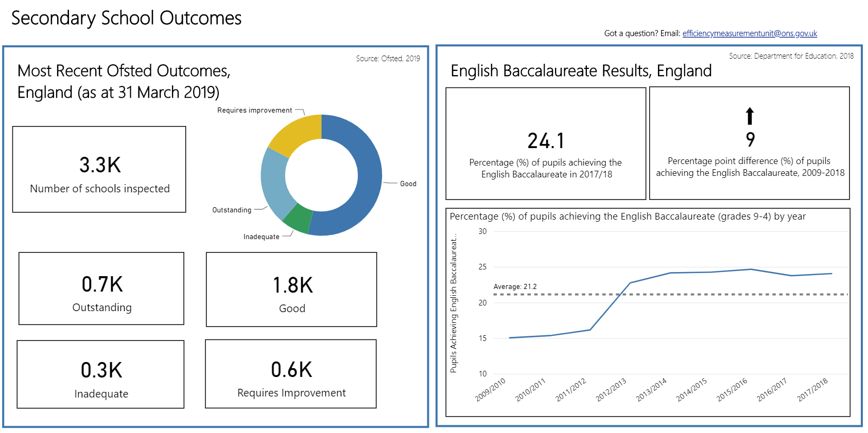Viewport: 868px width, 433px height.
Task: Click the 2016/2017 axis label
Action: (x=772, y=390)
